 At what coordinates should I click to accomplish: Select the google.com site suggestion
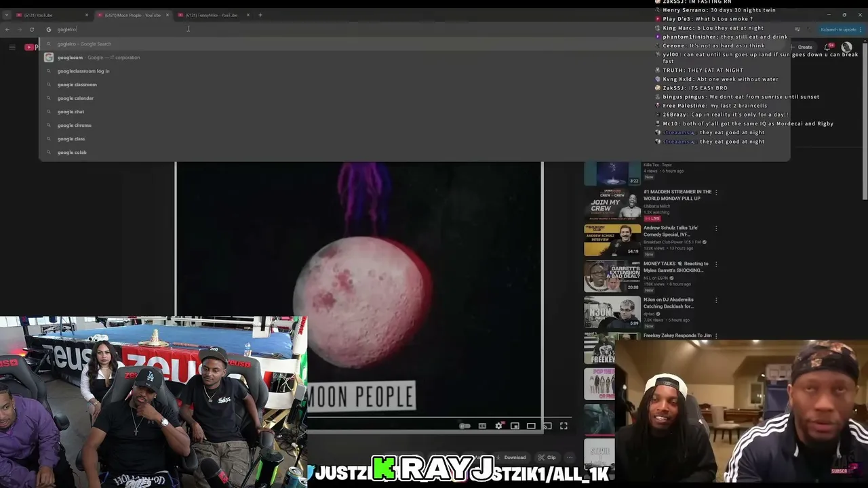[x=414, y=58]
